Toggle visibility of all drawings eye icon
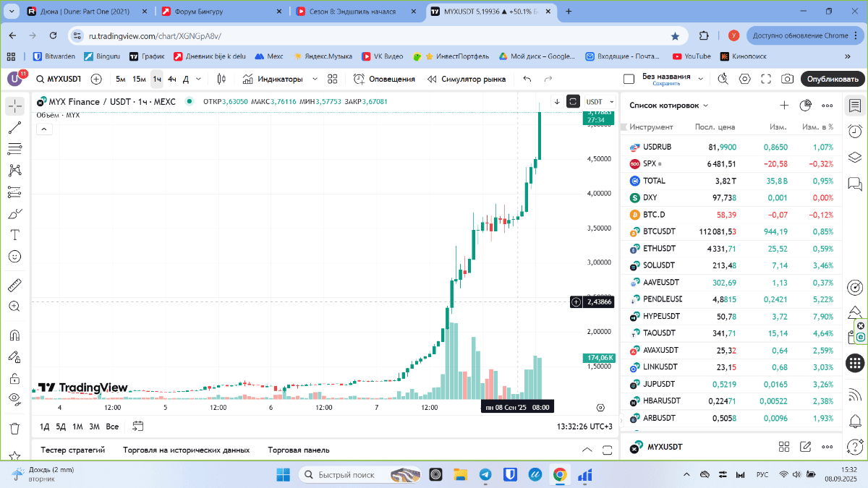 (x=14, y=398)
